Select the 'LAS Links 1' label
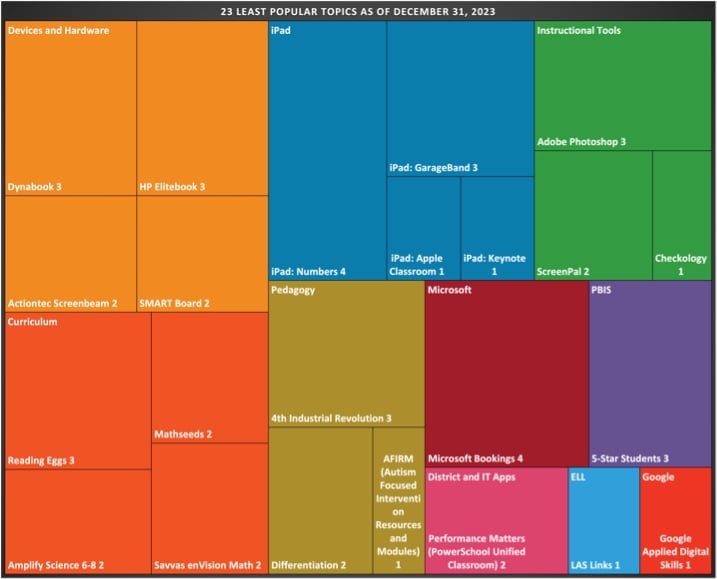The width and height of the screenshot is (717, 579). click(x=595, y=565)
